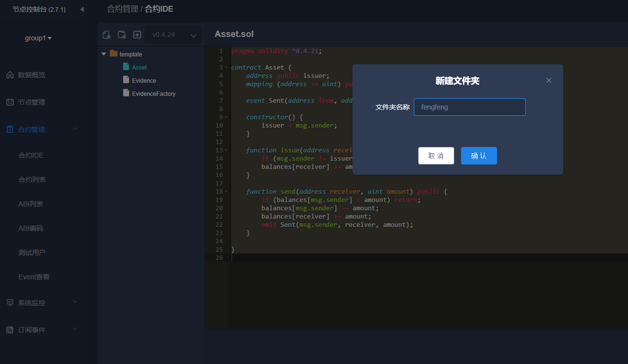The image size is (628, 364).
Task: Click the 取消 button
Action: point(436,156)
